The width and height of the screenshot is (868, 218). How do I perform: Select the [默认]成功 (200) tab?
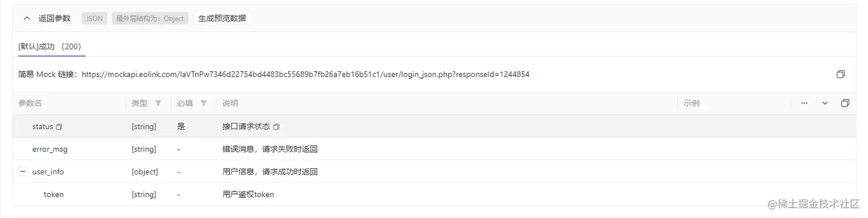pos(49,46)
